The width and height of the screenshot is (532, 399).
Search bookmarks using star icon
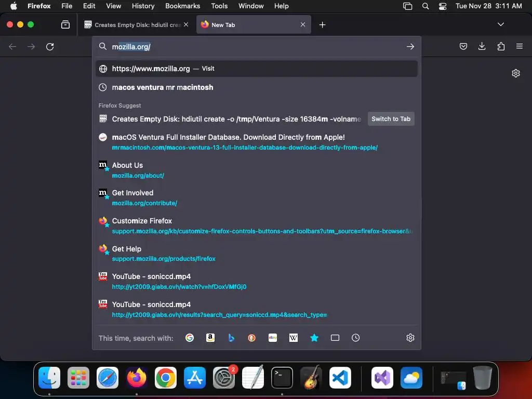click(314, 338)
